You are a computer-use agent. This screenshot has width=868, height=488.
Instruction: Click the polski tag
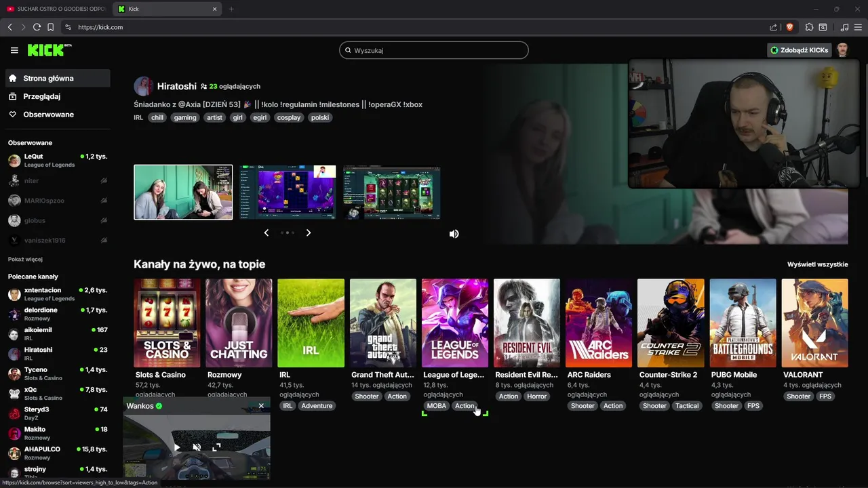tap(320, 117)
